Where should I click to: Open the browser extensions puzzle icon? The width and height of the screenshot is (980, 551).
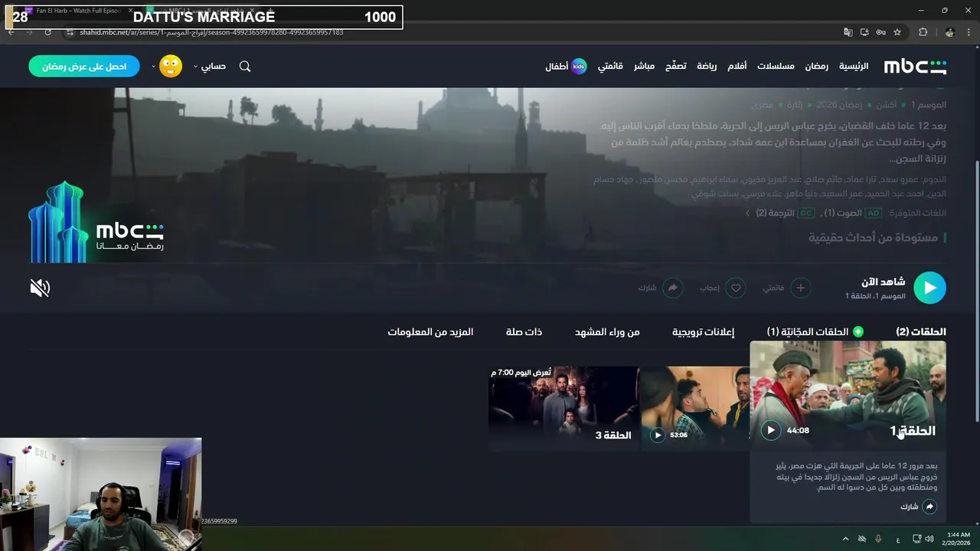[923, 32]
